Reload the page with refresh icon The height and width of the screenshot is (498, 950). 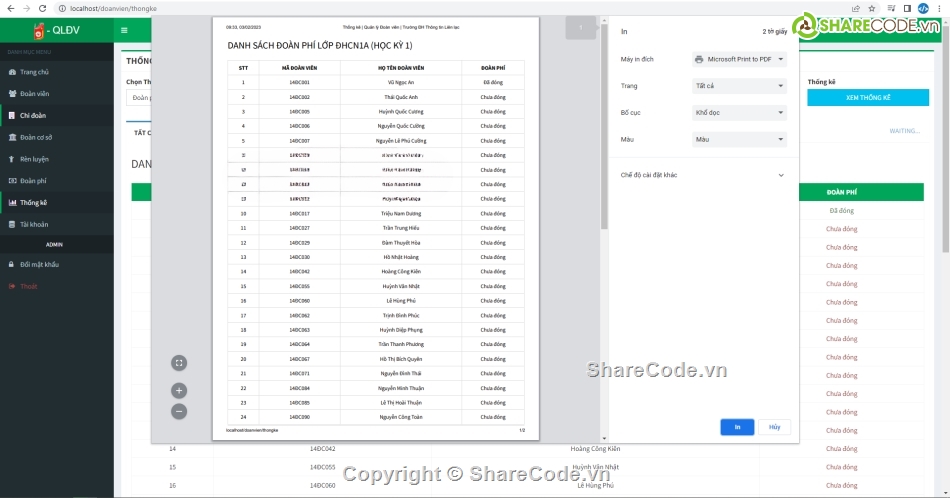tap(42, 8)
